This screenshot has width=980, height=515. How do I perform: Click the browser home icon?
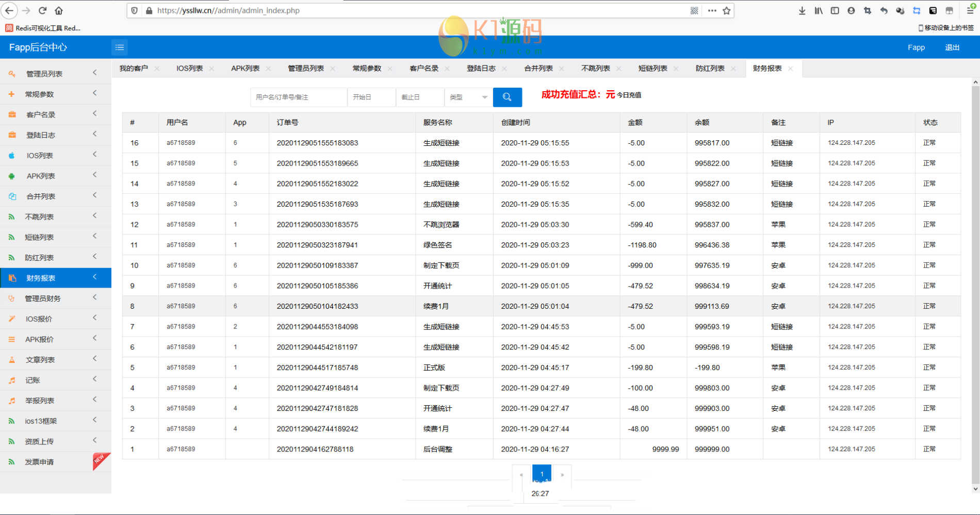click(x=59, y=10)
